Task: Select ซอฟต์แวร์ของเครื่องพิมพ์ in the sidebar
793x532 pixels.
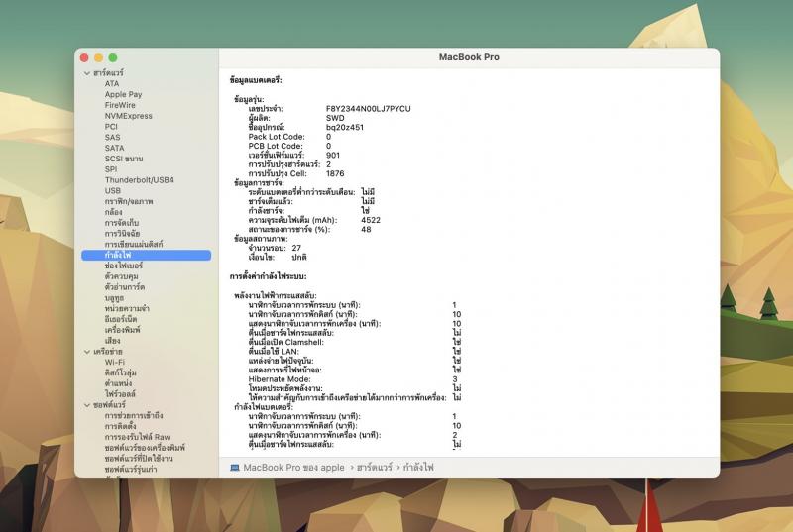Action: (x=145, y=448)
